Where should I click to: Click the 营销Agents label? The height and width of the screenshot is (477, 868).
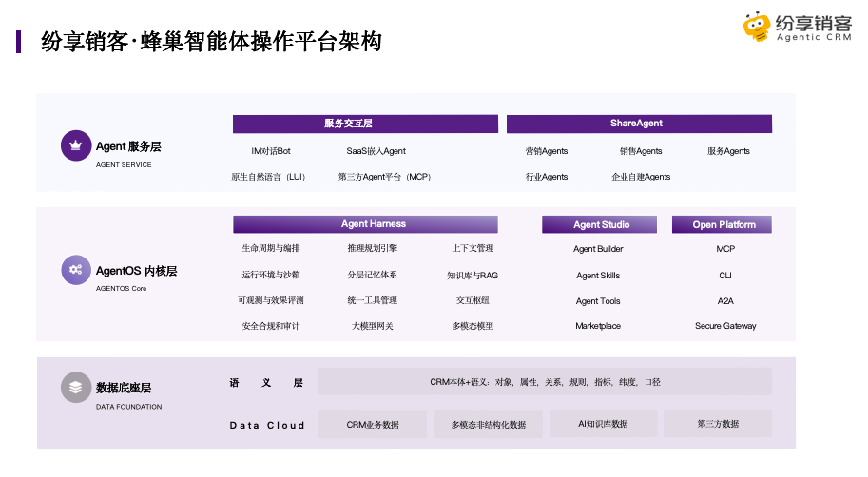coord(547,151)
